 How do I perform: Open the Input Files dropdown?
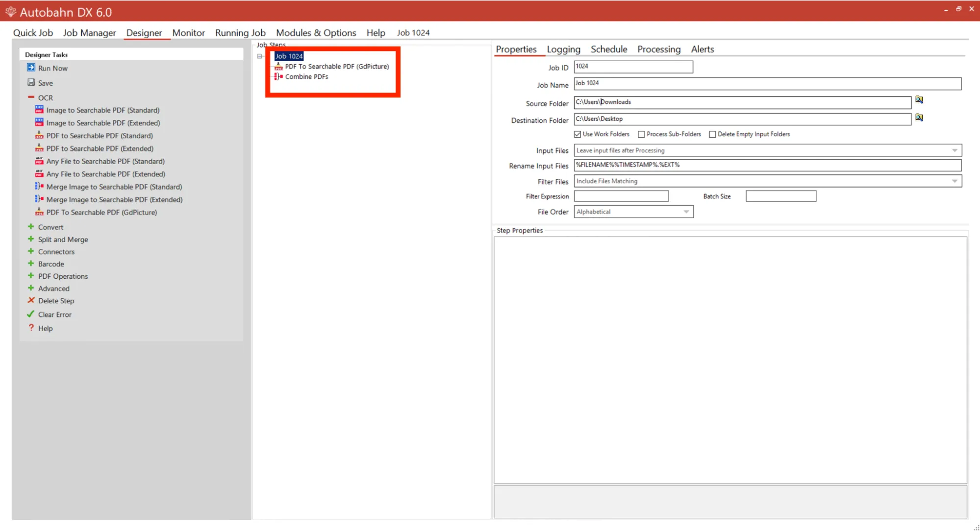pos(955,150)
